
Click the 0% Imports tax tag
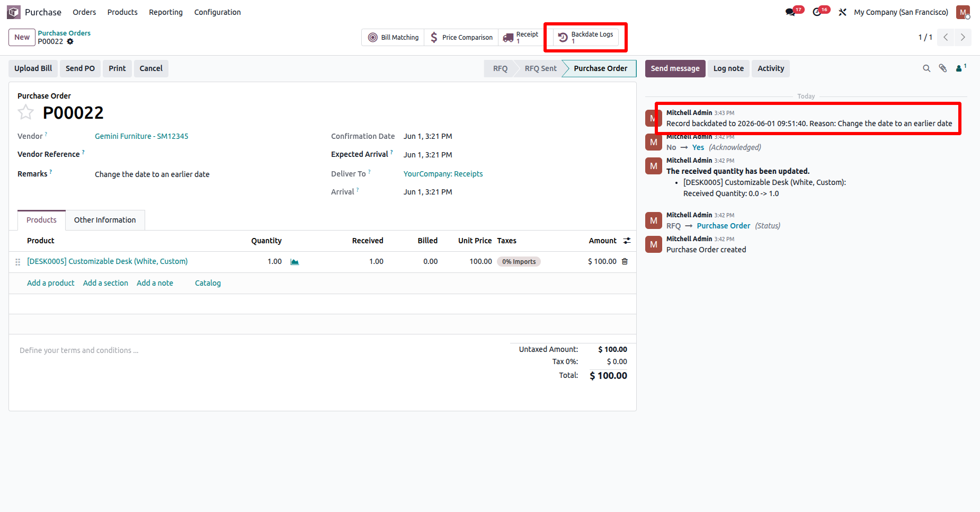[x=519, y=262]
